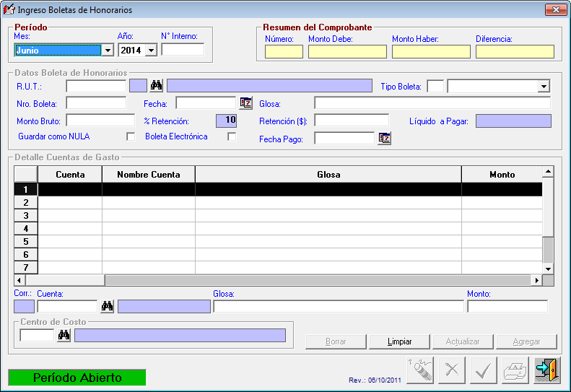Select grid row 6
The width and height of the screenshot is (571, 392).
pos(278,255)
